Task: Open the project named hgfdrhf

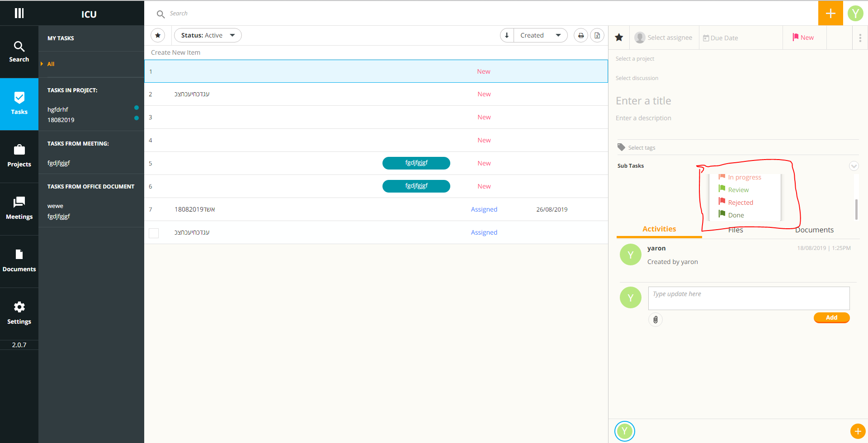Action: (x=58, y=109)
